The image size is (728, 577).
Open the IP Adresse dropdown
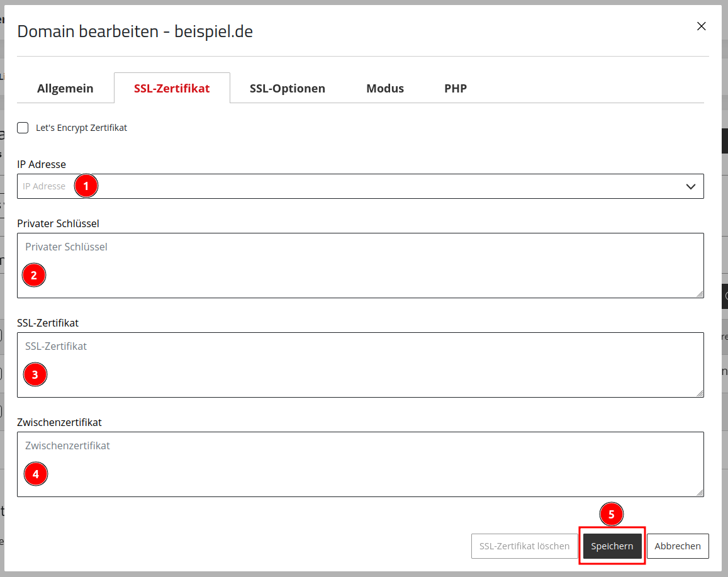[361, 186]
